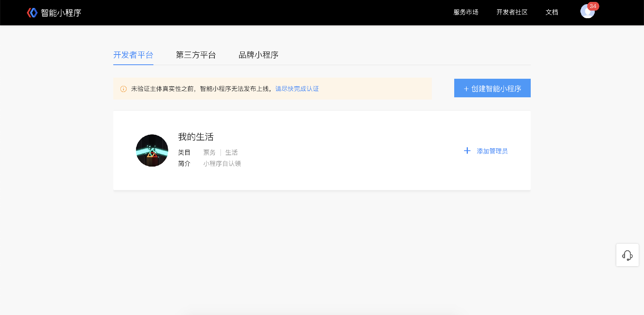
Task: Open the customer service headset widget
Action: pos(627,255)
